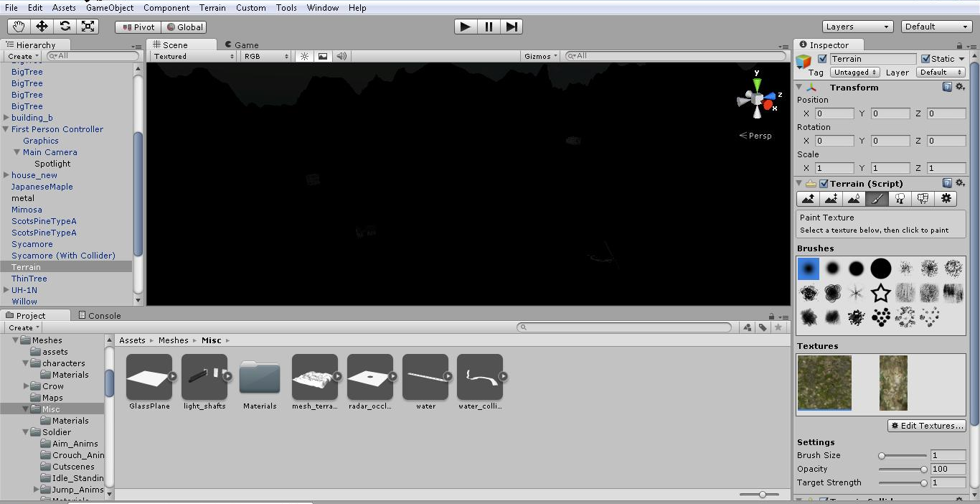The height and width of the screenshot is (504, 980).
Task: Toggle Global/Local handle rotation
Action: coord(184,27)
